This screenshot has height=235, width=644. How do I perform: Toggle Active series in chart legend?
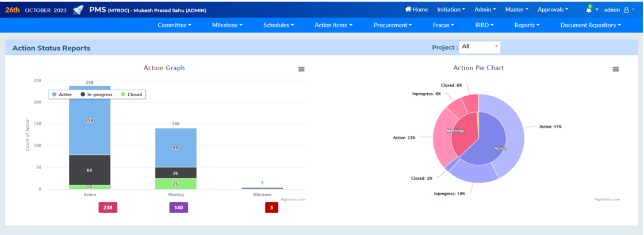62,94
